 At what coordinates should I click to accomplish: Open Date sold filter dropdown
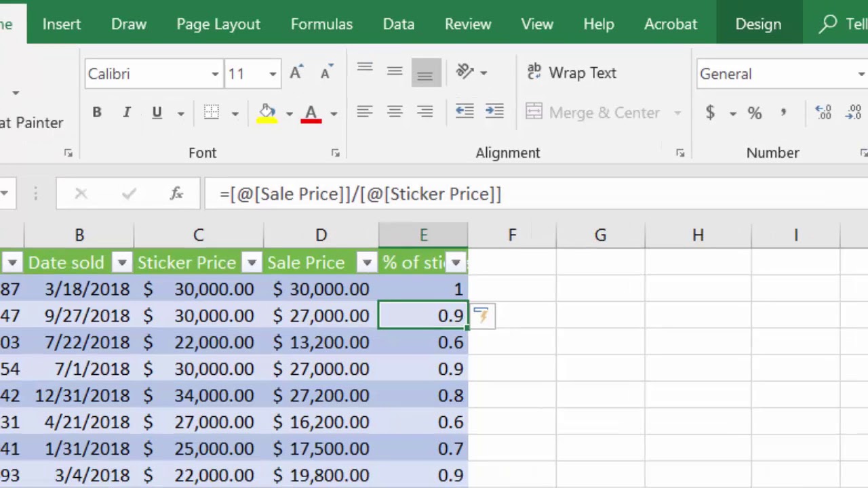121,262
